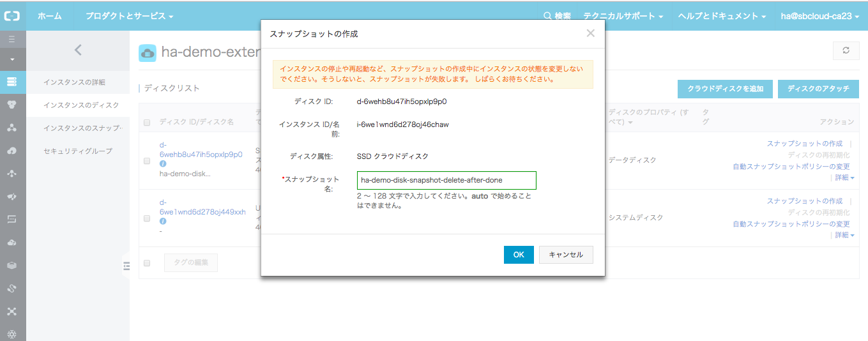Click the crossed-arrows sidebar icon
The image size is (868, 341).
12,311
